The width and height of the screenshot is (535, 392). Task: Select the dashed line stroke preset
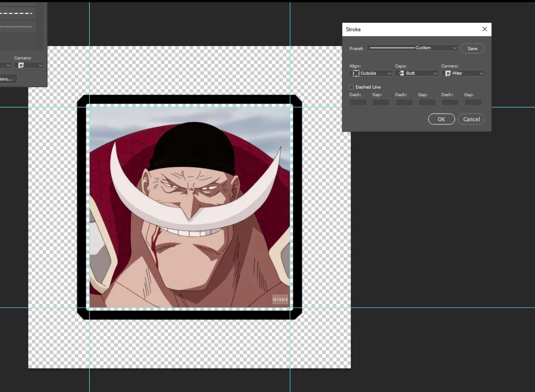(x=18, y=13)
